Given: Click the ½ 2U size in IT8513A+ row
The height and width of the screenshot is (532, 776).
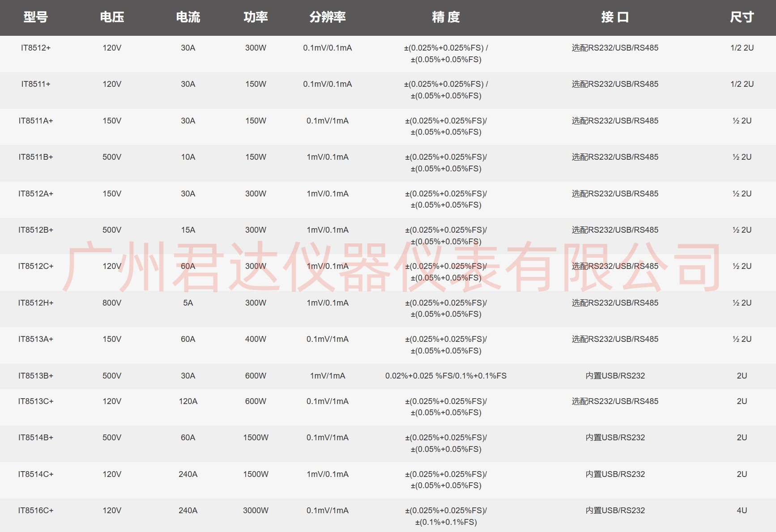Looking at the screenshot, I should (742, 339).
